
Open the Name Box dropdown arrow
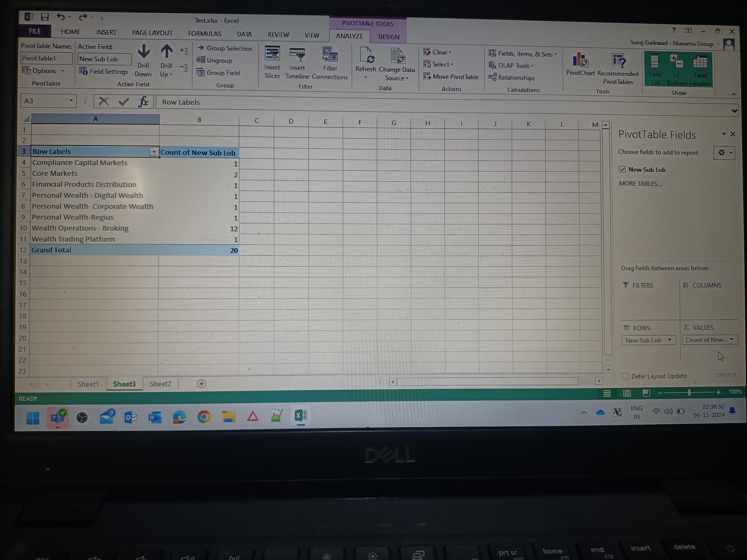pyautogui.click(x=71, y=101)
